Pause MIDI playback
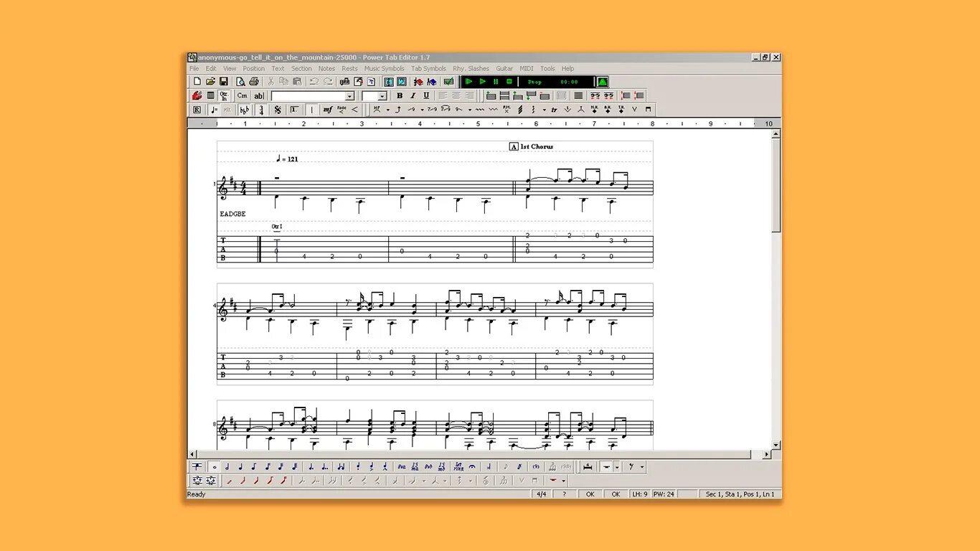The height and width of the screenshot is (551, 980). [496, 81]
